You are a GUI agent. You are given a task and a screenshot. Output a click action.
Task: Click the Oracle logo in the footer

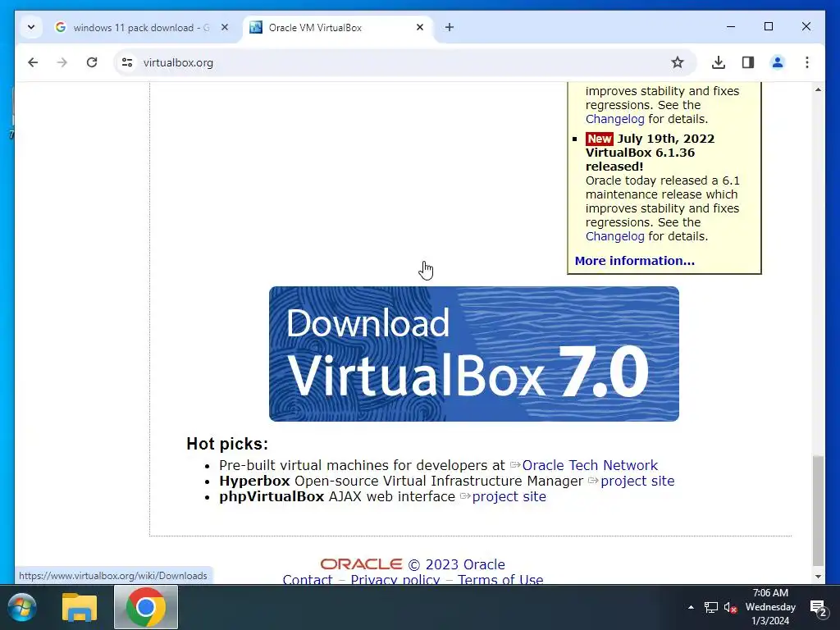click(x=361, y=564)
